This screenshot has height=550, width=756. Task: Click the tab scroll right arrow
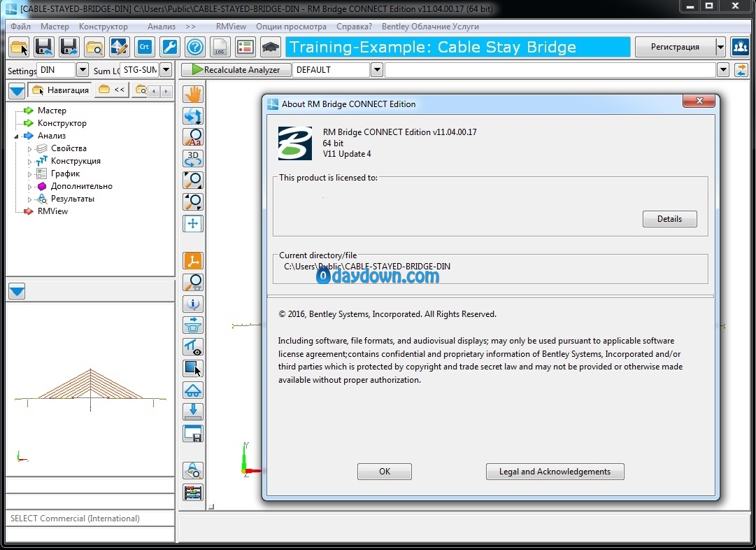(x=166, y=91)
